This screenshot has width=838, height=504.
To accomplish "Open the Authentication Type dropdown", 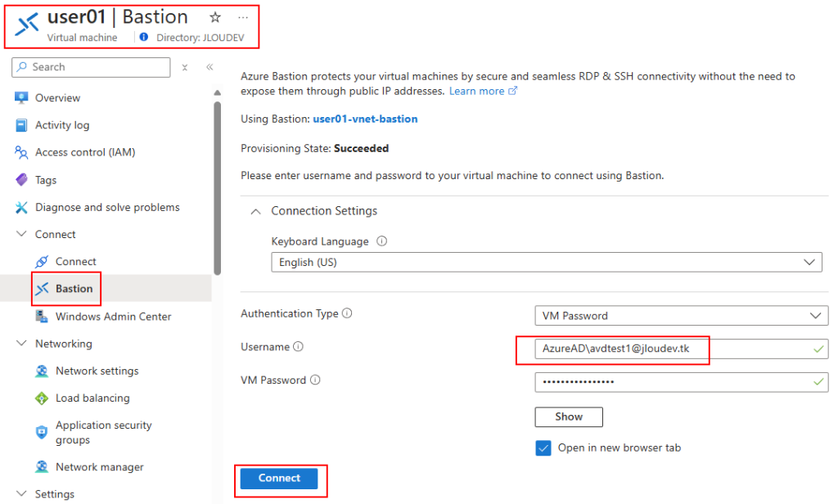I will pyautogui.click(x=682, y=316).
